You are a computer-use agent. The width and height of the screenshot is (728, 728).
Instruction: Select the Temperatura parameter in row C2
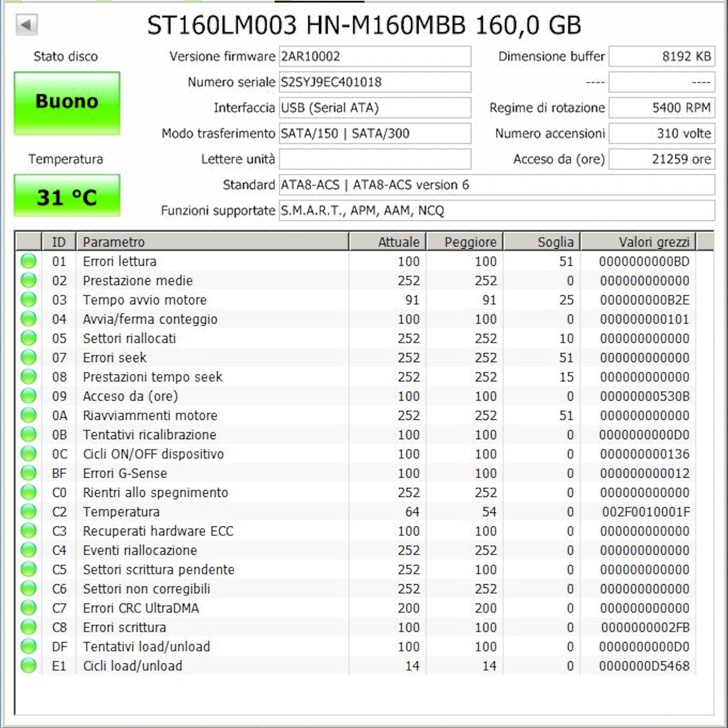click(121, 511)
